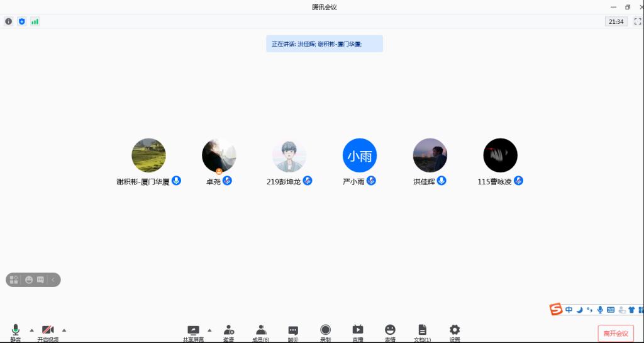This screenshot has height=343, width=644.
Task: Open the 表情 emoji reactions icon
Action: (390, 330)
